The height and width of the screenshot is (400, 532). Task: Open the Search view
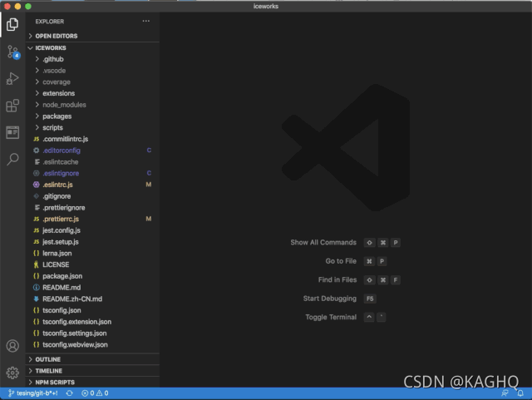pos(12,159)
